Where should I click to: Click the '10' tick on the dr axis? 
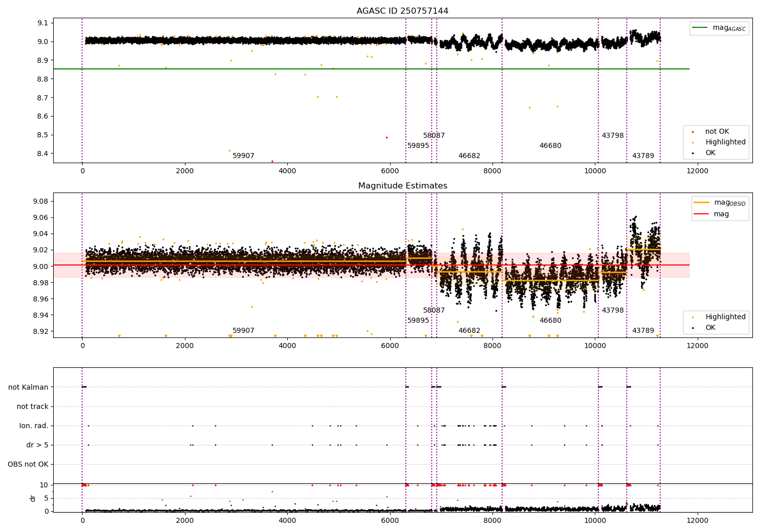pyautogui.click(x=44, y=485)
